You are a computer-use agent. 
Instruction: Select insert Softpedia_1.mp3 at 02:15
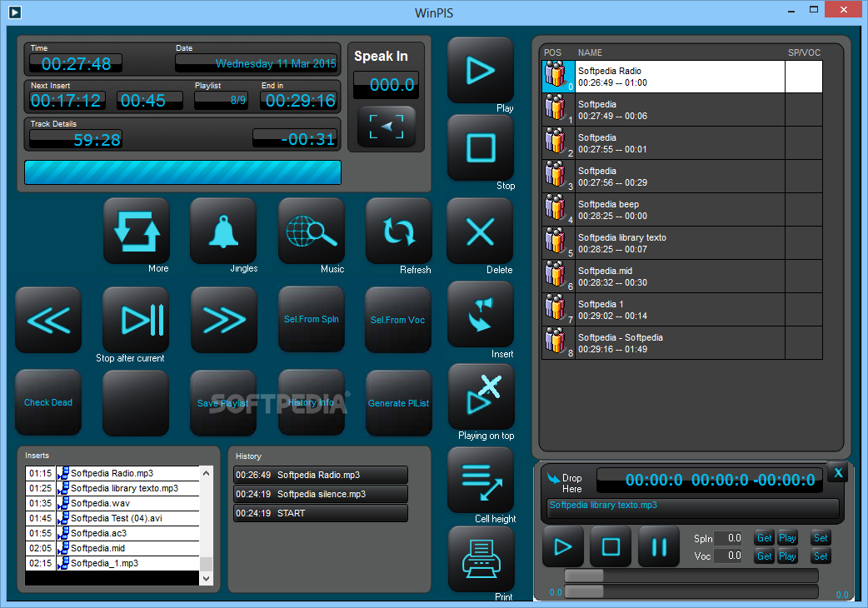click(112, 563)
